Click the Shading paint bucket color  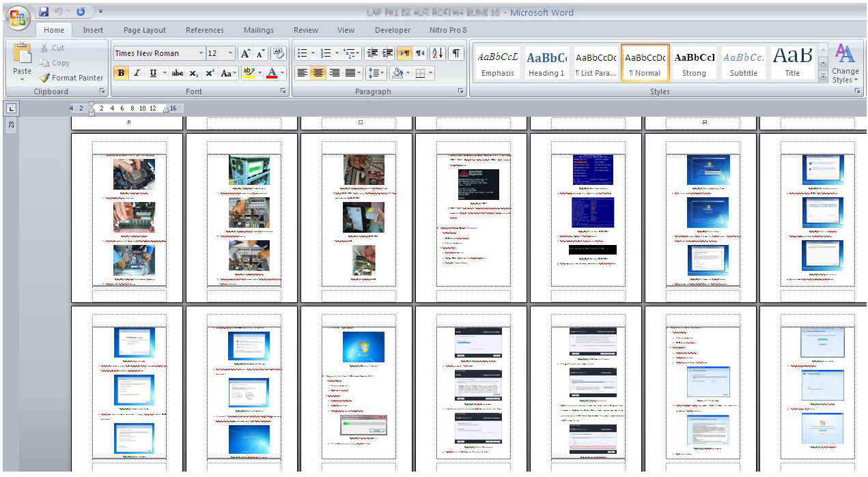[397, 73]
